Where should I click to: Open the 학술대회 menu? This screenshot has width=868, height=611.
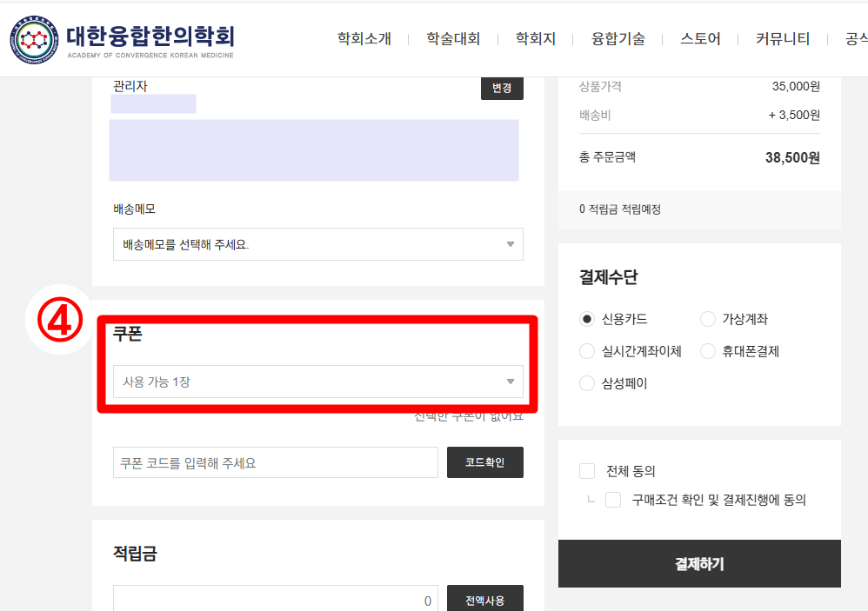pos(453,39)
